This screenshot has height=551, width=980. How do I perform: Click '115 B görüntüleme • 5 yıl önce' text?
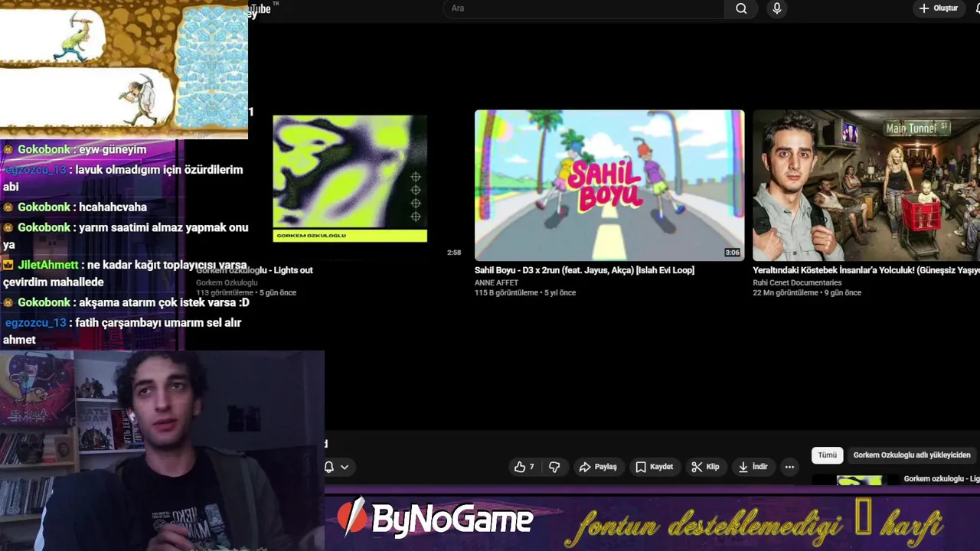525,292
